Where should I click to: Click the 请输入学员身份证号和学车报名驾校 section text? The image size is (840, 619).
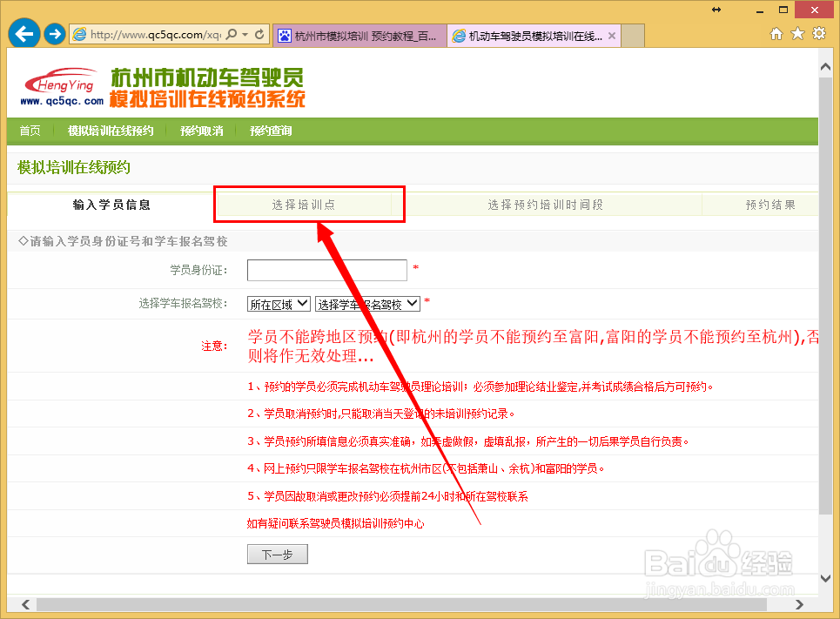click(124, 242)
